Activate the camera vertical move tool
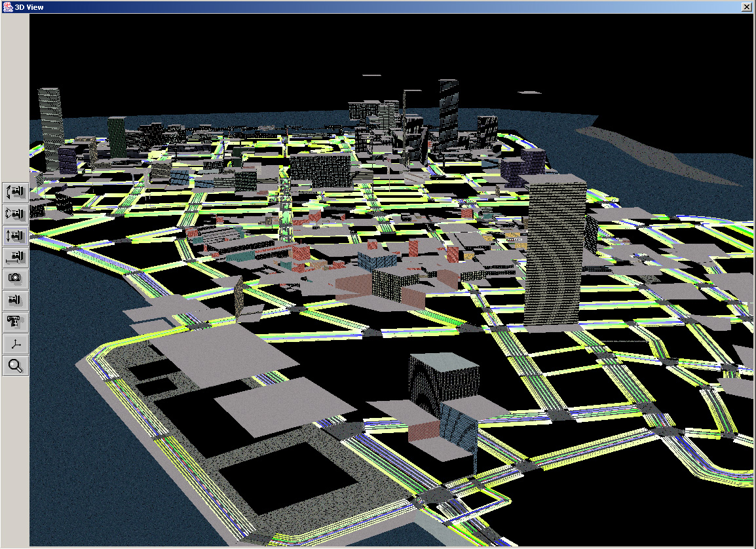Screen dimensions: 756x549 (15, 235)
